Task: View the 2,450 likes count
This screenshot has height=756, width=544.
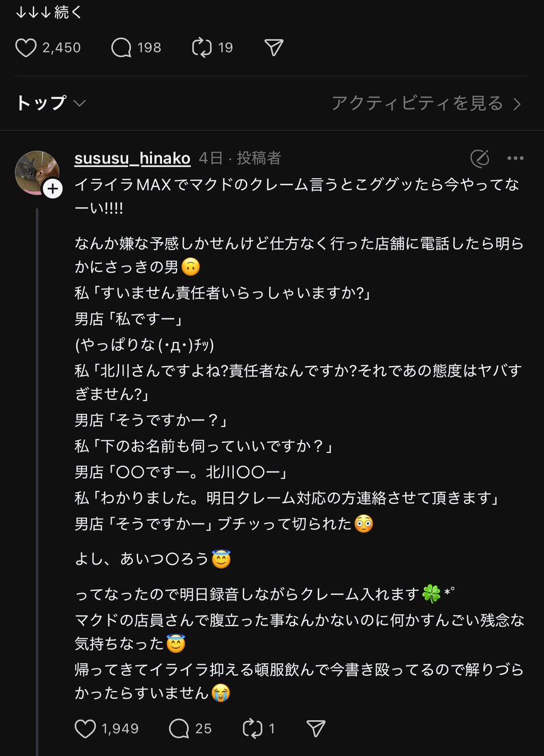Action: click(61, 48)
